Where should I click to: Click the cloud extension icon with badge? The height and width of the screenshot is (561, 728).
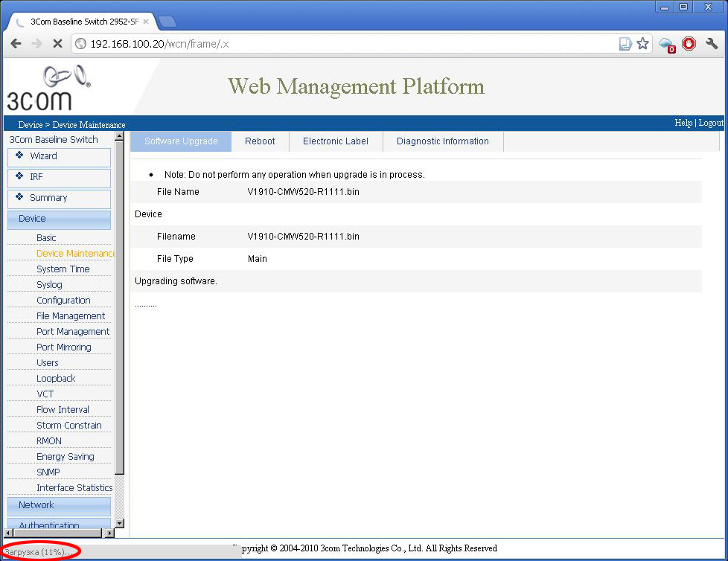pyautogui.click(x=667, y=45)
